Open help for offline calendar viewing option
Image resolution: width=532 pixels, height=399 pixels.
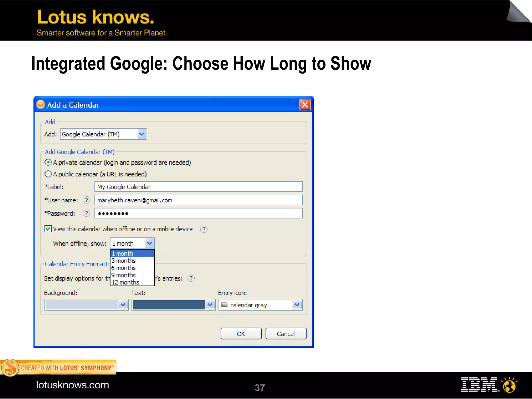(204, 229)
